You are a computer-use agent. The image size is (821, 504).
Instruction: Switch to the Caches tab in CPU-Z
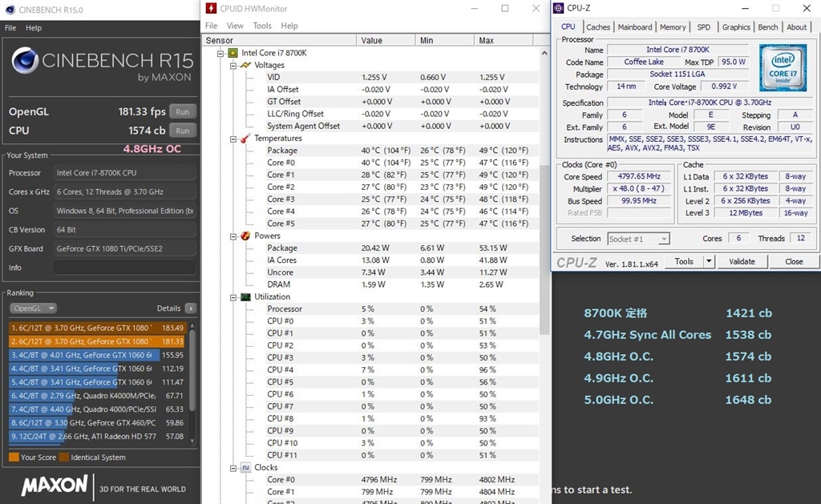(598, 27)
